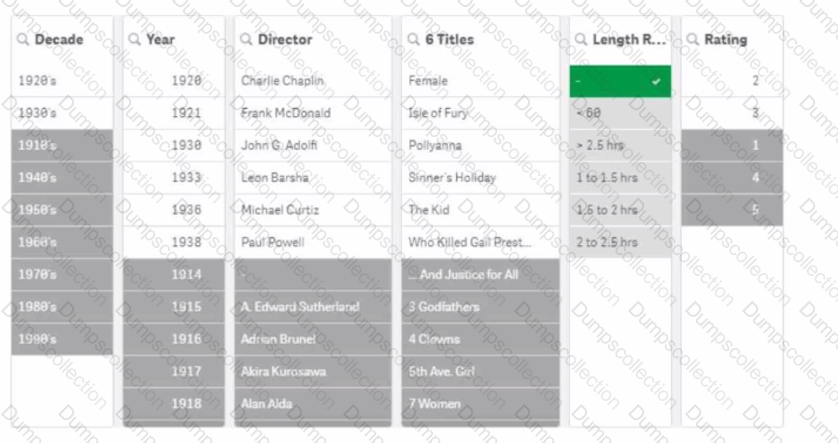Click the search icon beside Year
The image size is (838, 443).
click(134, 40)
